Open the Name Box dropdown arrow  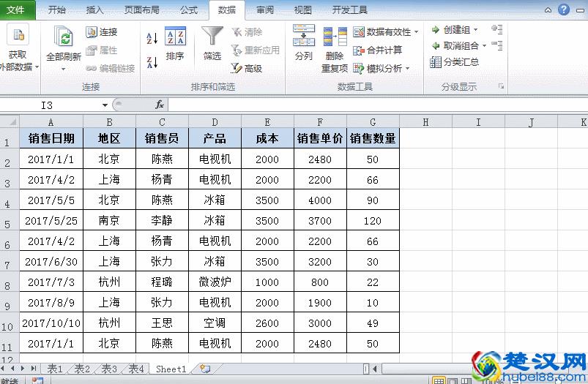[105, 105]
